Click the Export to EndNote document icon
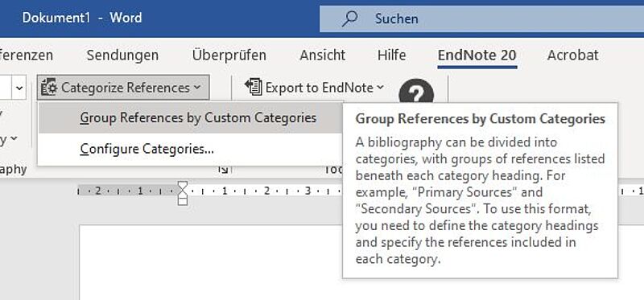This screenshot has height=300, width=644. pyautogui.click(x=254, y=87)
